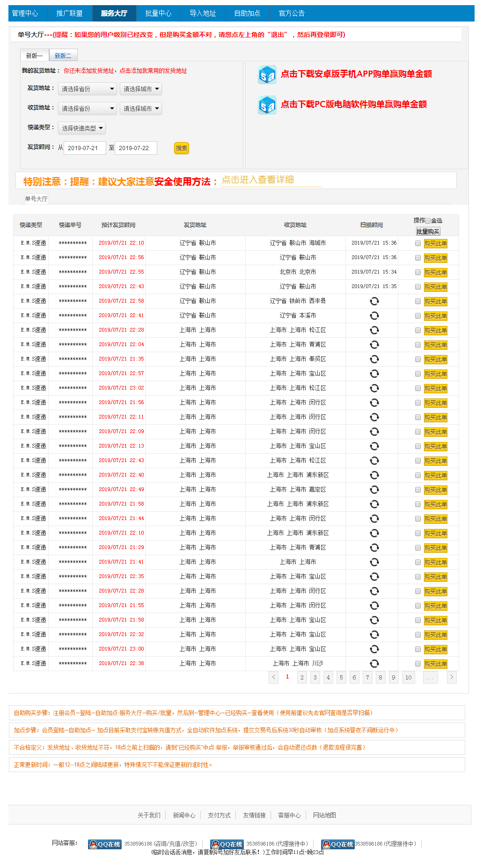The image size is (483, 868).
Task: Click the refresh icon in the 21:41 row
Action: (x=374, y=562)
